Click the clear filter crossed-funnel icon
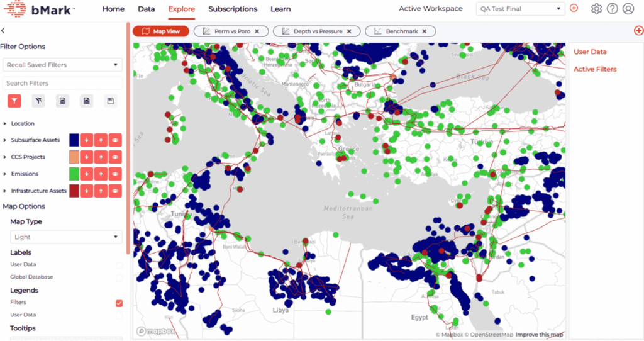The height and width of the screenshot is (341, 644). click(x=38, y=101)
